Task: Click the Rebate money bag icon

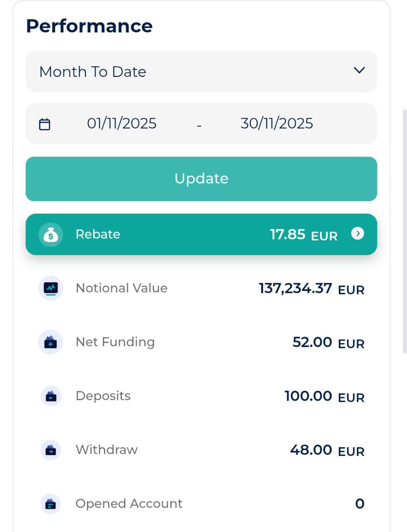Action: tap(51, 235)
